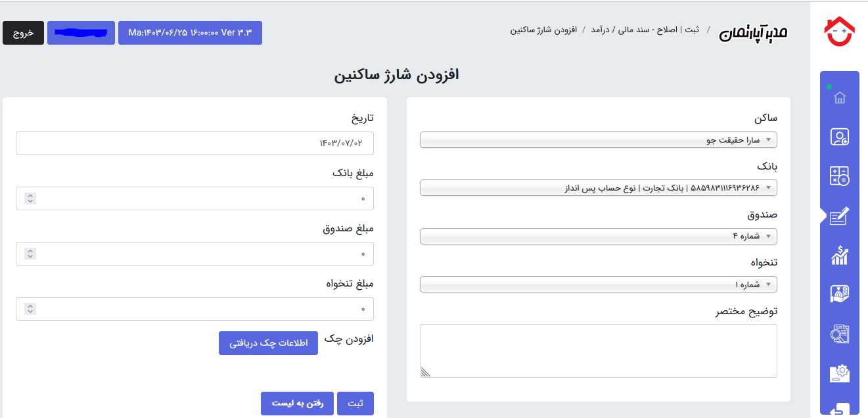Click the خروج logout button
This screenshot has width=868, height=418.
click(x=23, y=33)
